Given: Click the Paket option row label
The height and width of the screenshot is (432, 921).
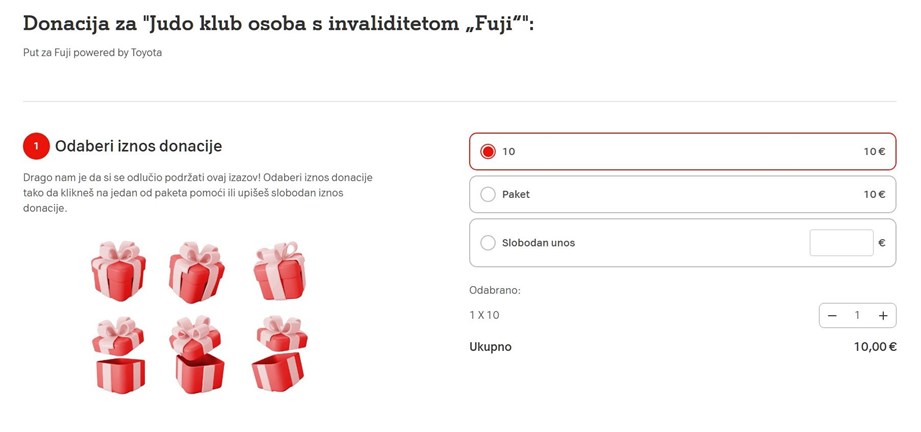Looking at the screenshot, I should point(516,195).
